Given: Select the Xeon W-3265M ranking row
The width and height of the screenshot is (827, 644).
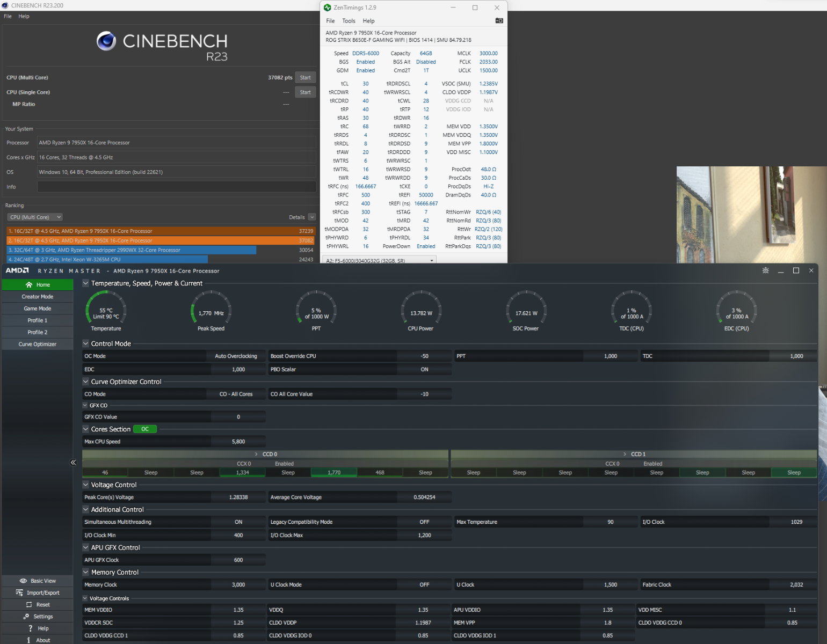Looking at the screenshot, I should click(161, 259).
